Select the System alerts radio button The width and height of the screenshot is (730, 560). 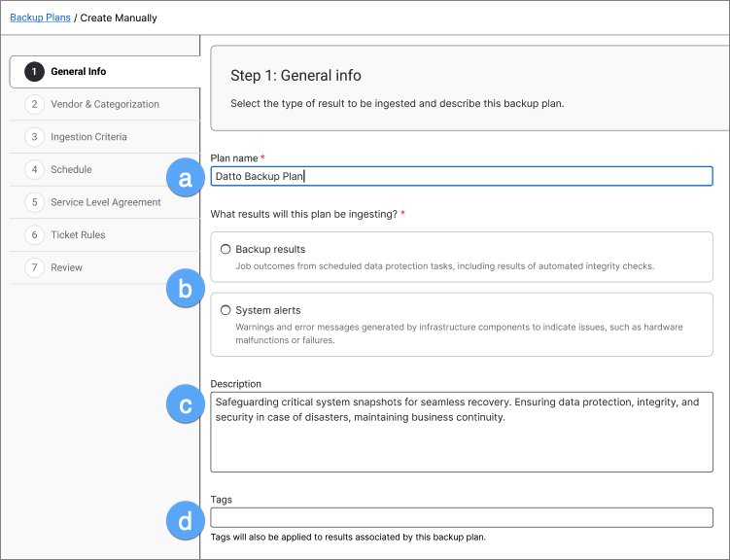(226, 310)
